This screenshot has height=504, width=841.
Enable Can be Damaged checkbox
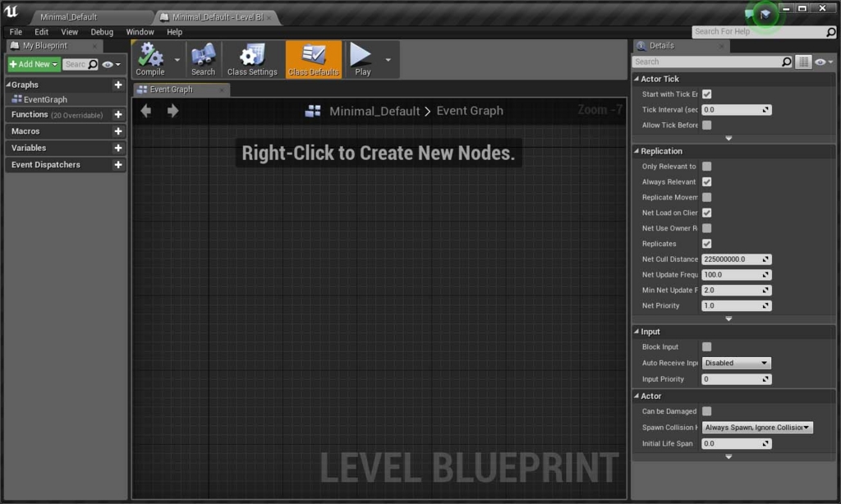pos(707,411)
